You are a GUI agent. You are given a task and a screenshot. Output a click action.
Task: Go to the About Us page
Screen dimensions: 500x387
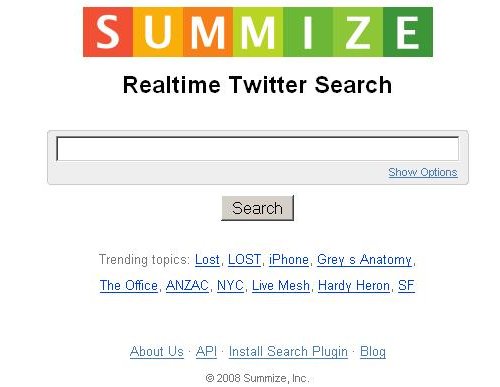pyautogui.click(x=157, y=352)
